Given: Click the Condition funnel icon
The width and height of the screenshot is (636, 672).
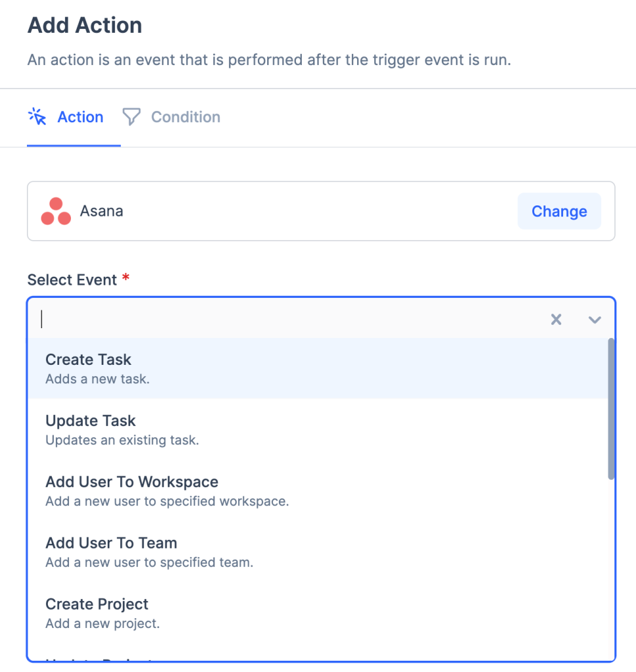Looking at the screenshot, I should coord(132,117).
